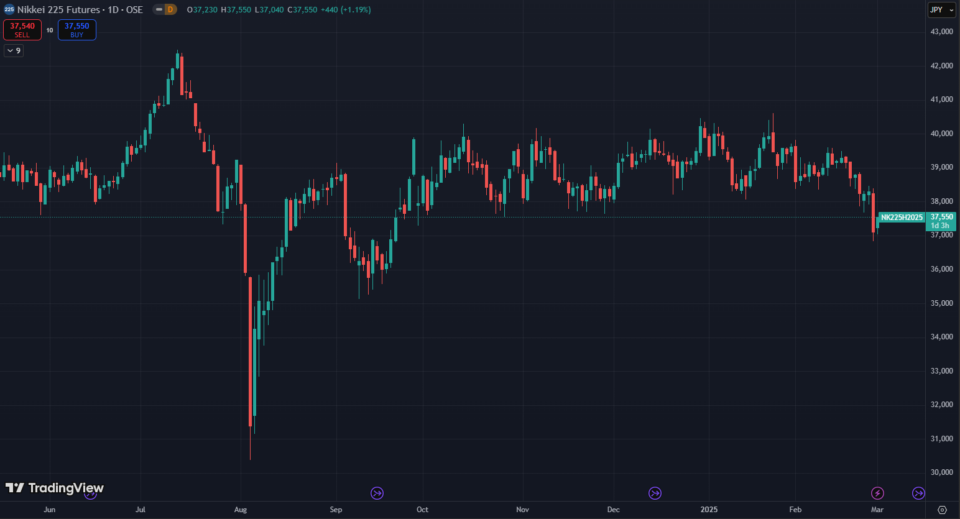Click the purple contract marker near December
This screenshot has height=519, width=960.
(655, 493)
